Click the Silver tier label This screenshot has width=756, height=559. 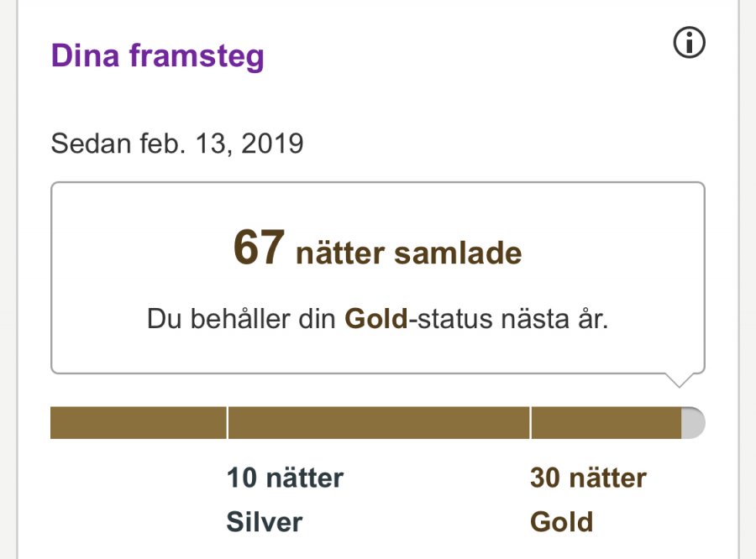(264, 522)
